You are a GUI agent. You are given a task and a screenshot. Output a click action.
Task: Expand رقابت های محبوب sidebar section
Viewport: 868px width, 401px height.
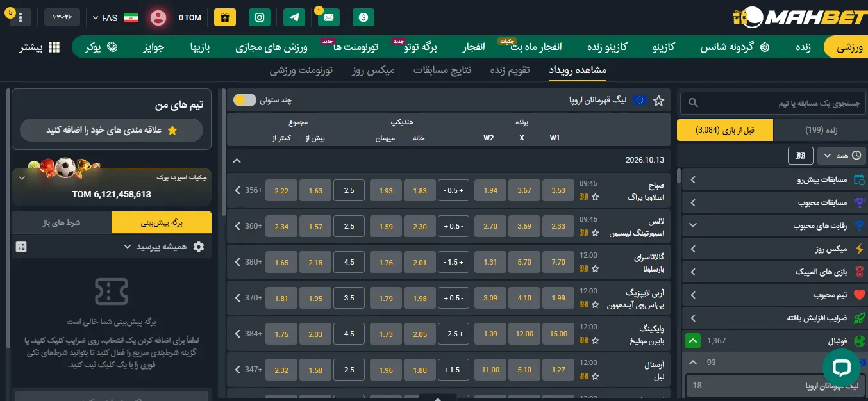774,225
